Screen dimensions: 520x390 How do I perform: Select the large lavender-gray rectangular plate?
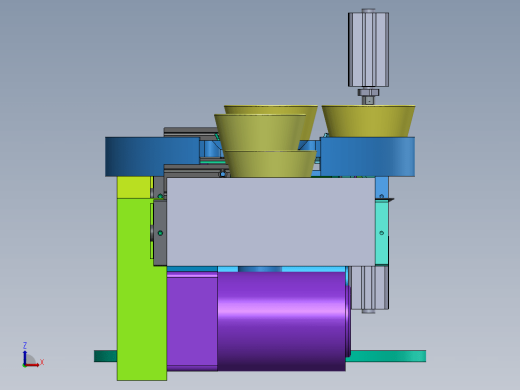tap(271, 222)
